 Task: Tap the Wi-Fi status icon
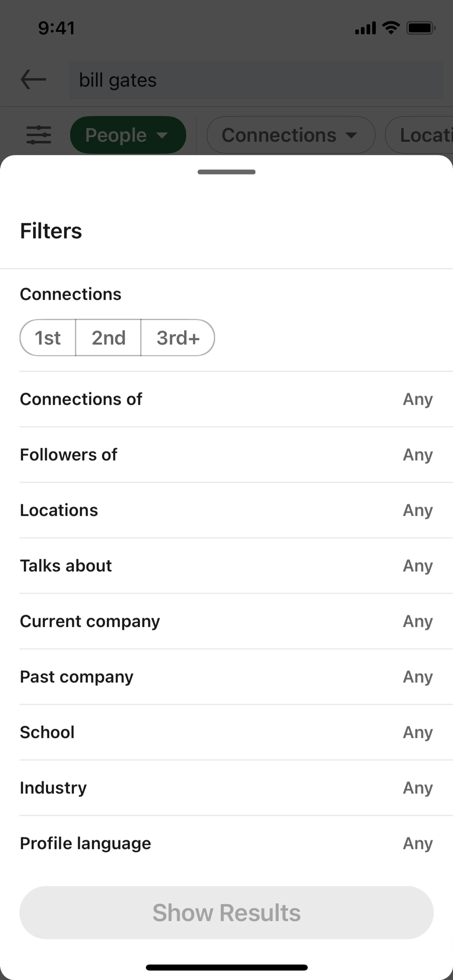[390, 28]
